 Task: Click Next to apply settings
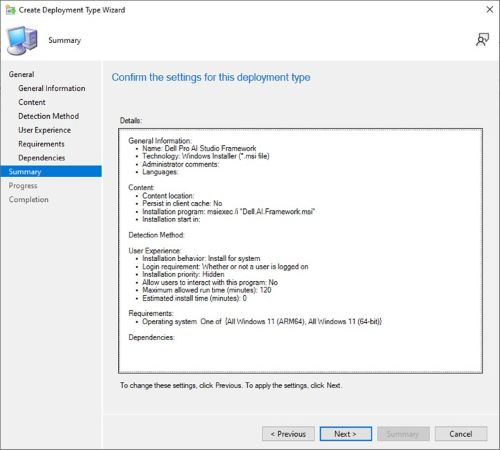click(346, 434)
